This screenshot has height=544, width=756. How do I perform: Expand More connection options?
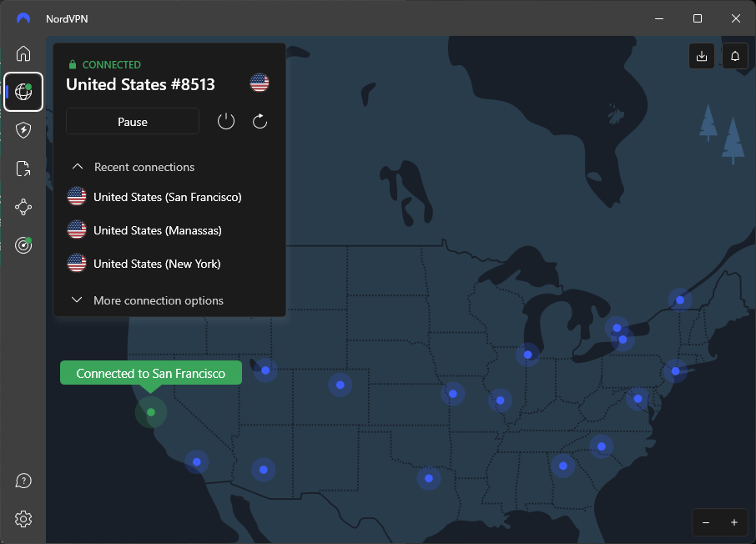click(x=148, y=300)
